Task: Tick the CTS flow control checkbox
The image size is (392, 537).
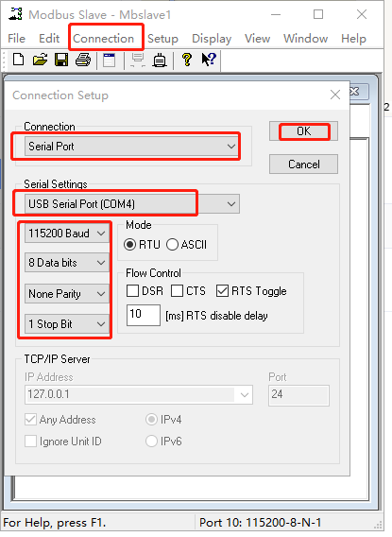Action: [x=177, y=291]
